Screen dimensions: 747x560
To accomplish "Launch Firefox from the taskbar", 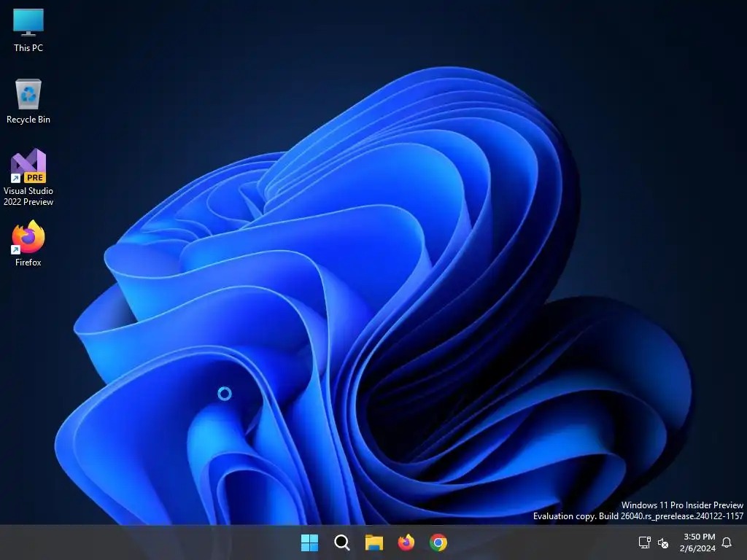I will pyautogui.click(x=406, y=542).
